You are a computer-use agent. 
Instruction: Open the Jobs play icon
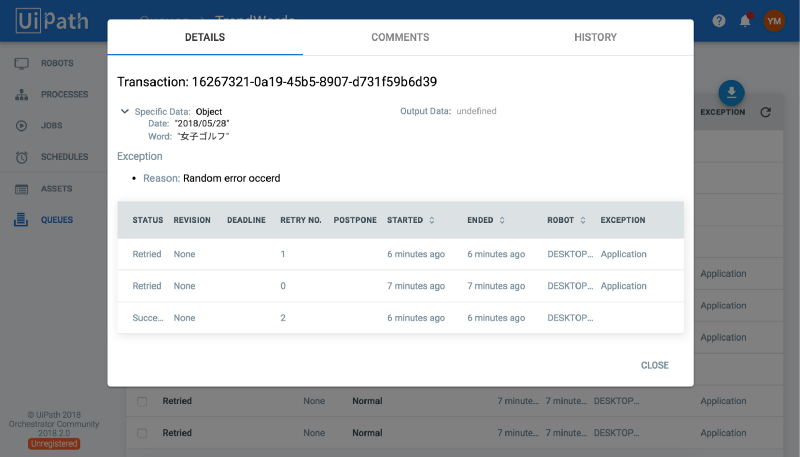(21, 125)
